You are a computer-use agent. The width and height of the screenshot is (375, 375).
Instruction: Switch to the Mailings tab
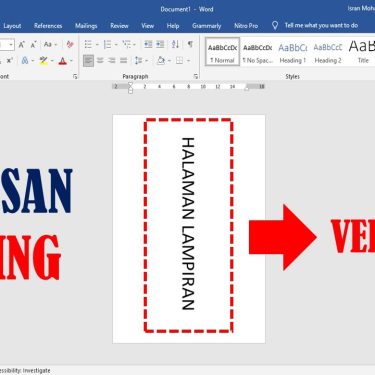point(86,26)
